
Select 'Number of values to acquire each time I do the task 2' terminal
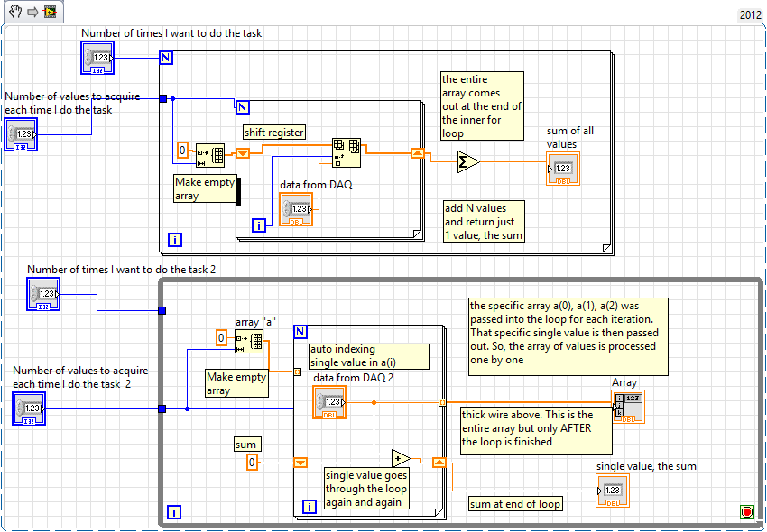coord(29,408)
